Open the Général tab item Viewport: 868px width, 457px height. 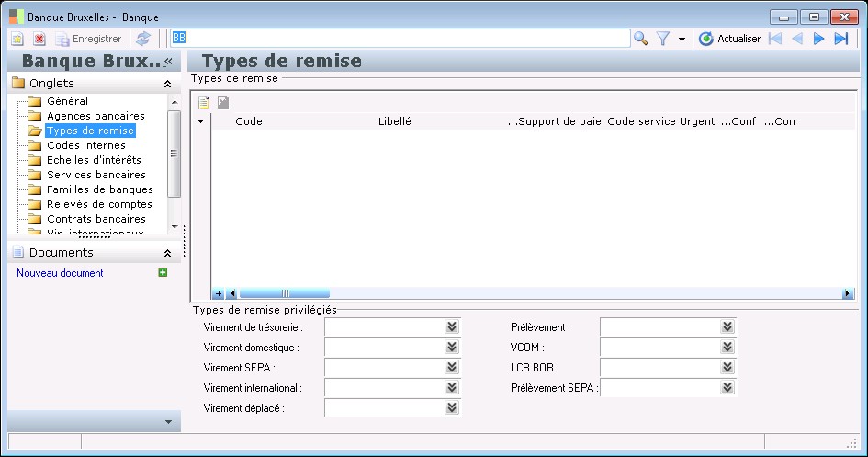point(68,101)
